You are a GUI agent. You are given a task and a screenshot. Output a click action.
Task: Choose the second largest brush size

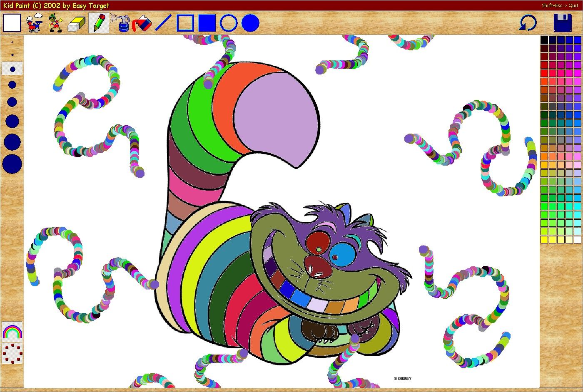click(x=12, y=142)
